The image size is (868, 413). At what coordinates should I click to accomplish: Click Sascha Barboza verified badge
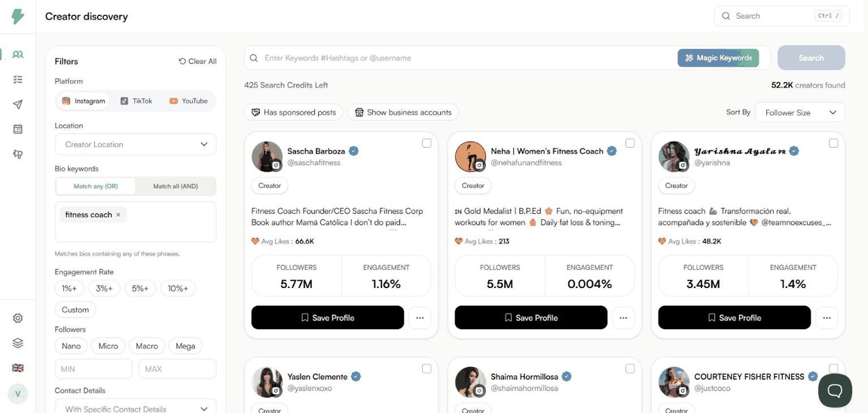point(353,151)
